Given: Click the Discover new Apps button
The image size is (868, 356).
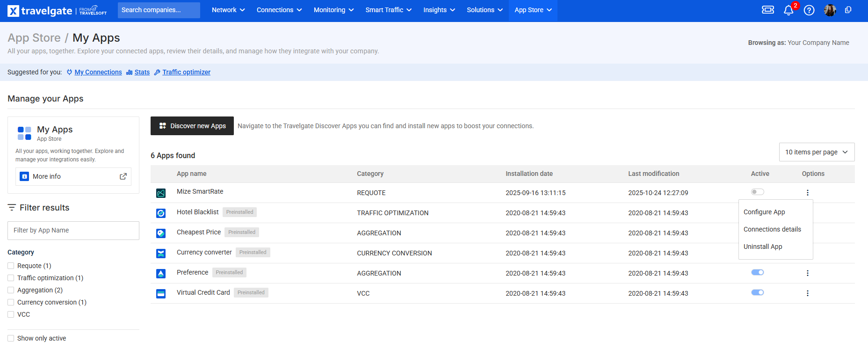Looking at the screenshot, I should (x=192, y=126).
